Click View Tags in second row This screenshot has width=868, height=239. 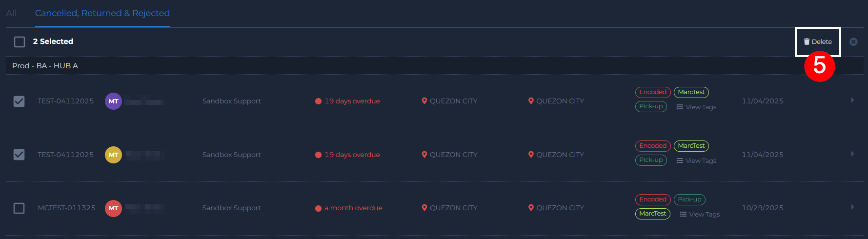tap(696, 161)
